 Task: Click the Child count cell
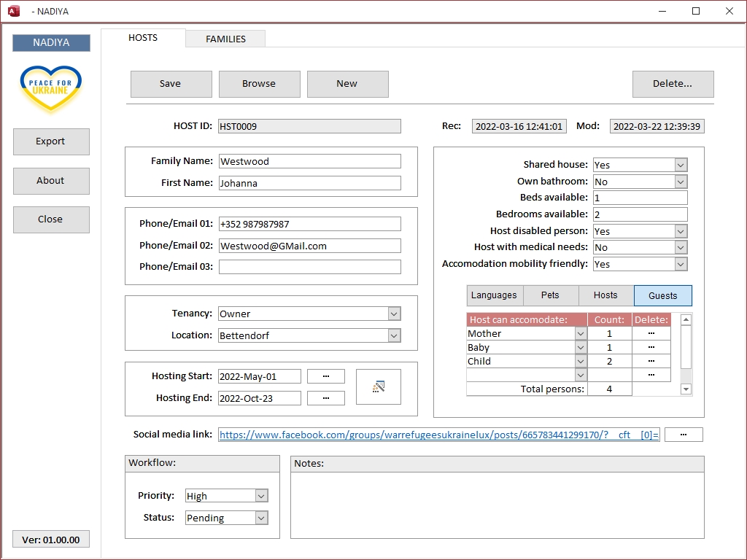coord(609,361)
